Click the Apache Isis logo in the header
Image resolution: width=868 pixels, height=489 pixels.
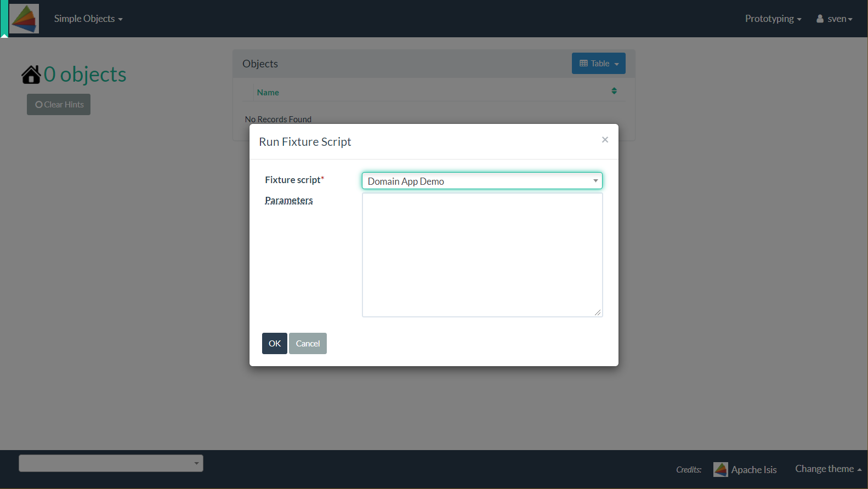click(24, 19)
